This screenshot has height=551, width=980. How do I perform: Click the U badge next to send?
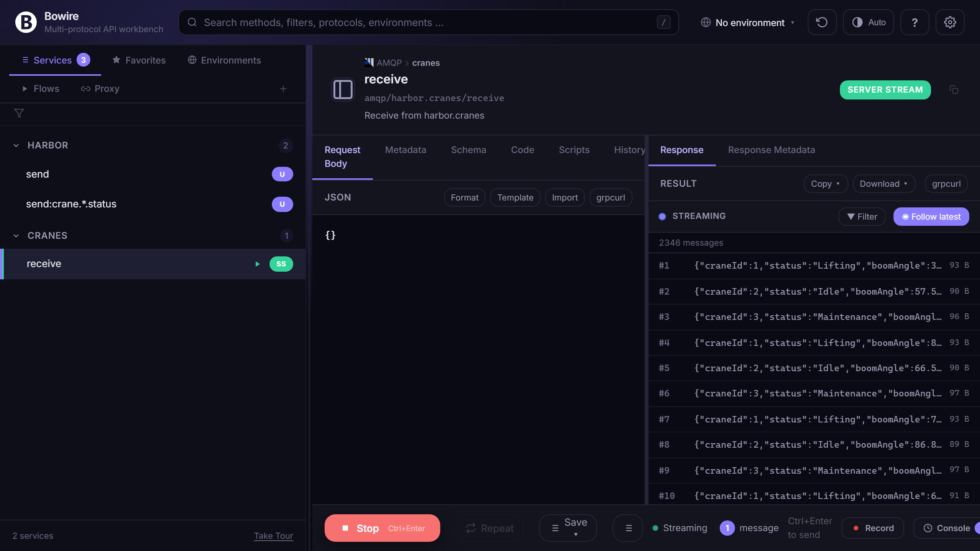tap(283, 174)
